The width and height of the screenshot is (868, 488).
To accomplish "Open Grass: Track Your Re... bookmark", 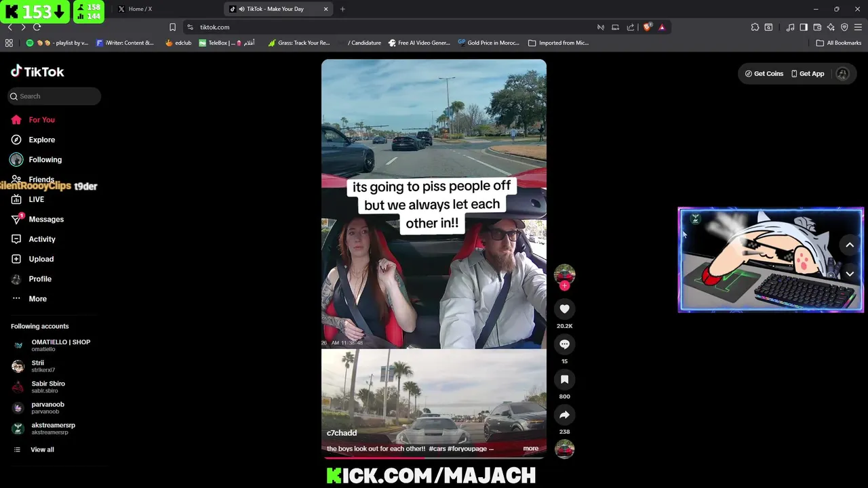I will click(x=299, y=43).
